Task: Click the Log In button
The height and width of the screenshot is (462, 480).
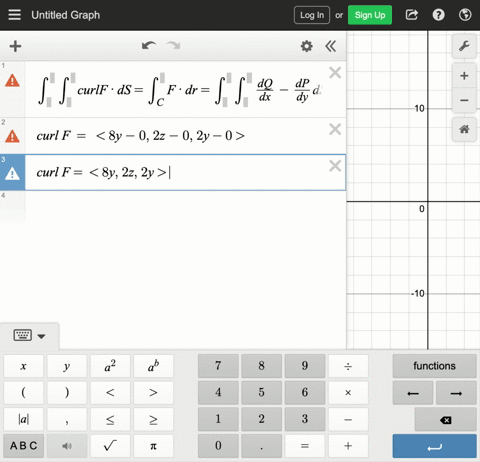Action: pos(312,15)
